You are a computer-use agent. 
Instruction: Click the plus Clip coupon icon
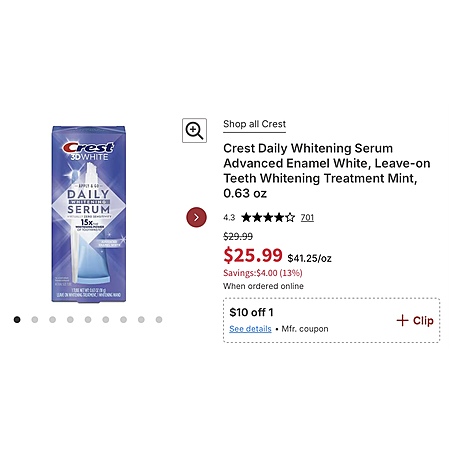click(x=402, y=320)
